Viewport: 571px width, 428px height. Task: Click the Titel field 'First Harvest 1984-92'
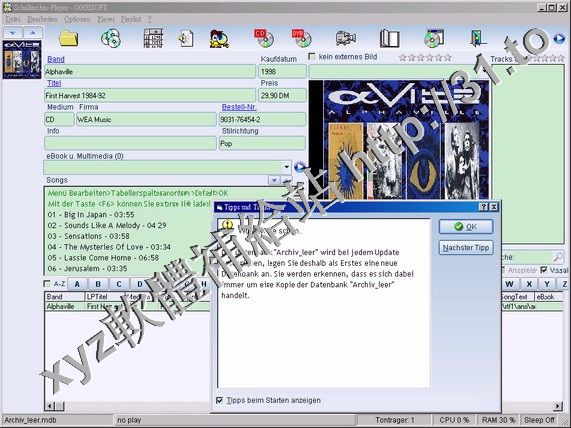tap(150, 95)
